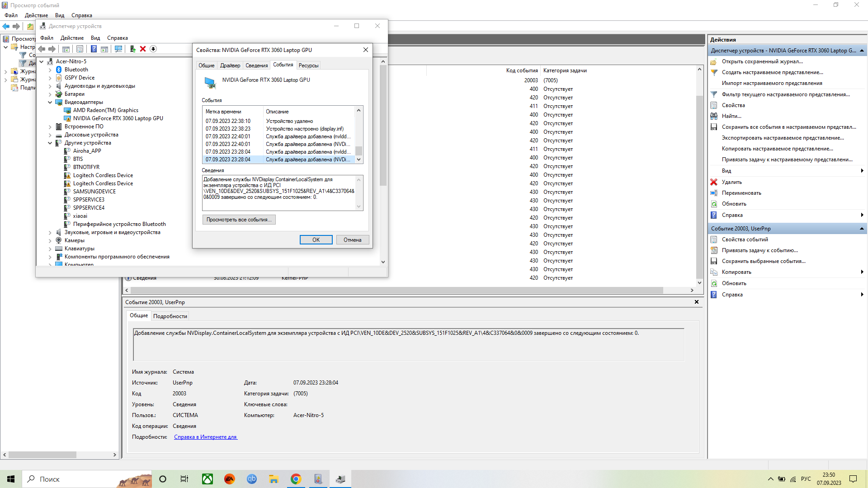Expand Батареи category

pyautogui.click(x=50, y=94)
